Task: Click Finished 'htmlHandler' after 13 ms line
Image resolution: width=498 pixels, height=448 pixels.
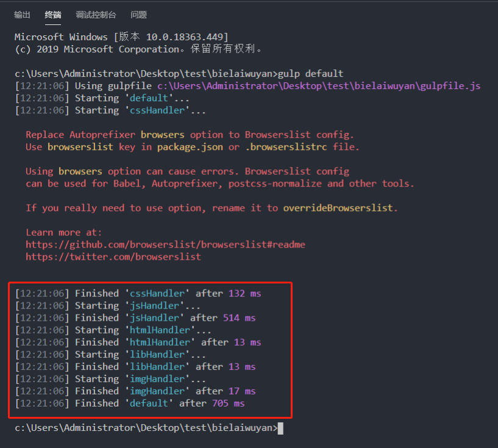Action: [x=138, y=343]
